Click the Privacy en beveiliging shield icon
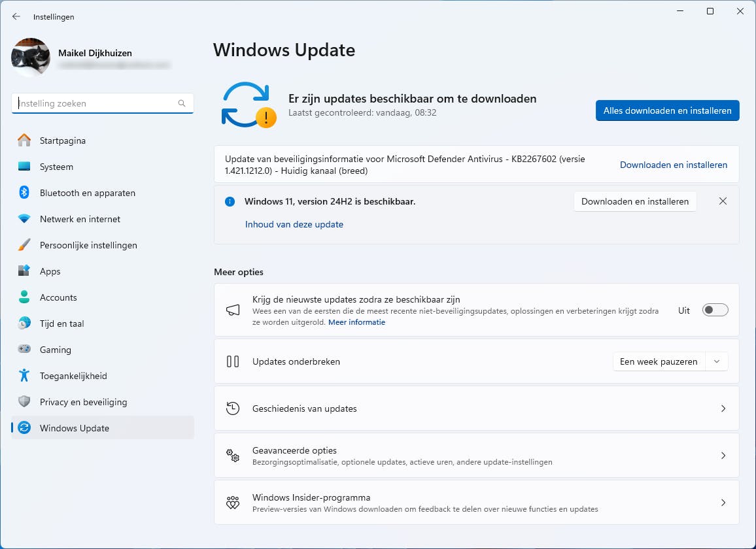The width and height of the screenshot is (756, 549). point(24,402)
